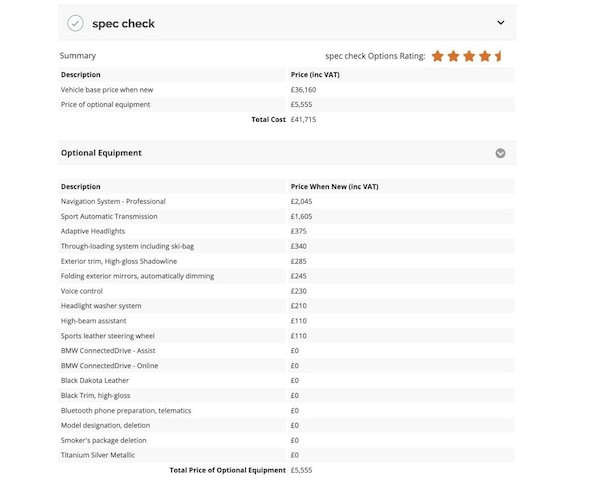Click the second rating star
Viewport: 600px width, 488px height.
454,56
